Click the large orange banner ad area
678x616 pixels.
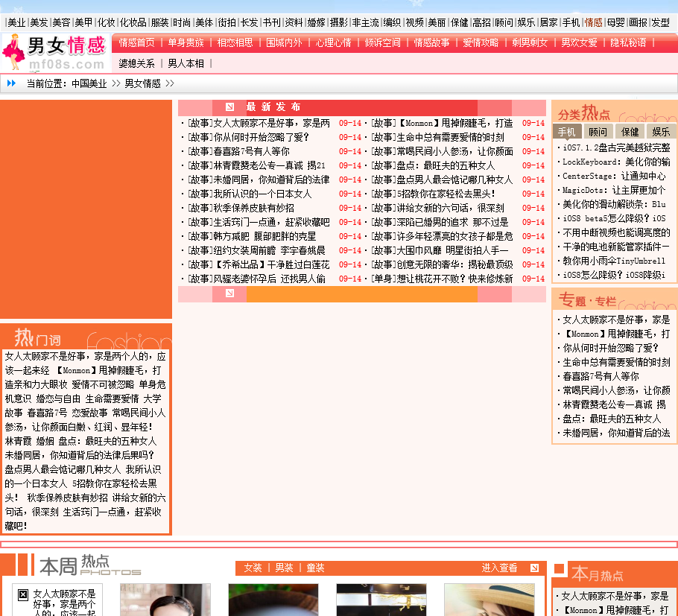coord(86,209)
